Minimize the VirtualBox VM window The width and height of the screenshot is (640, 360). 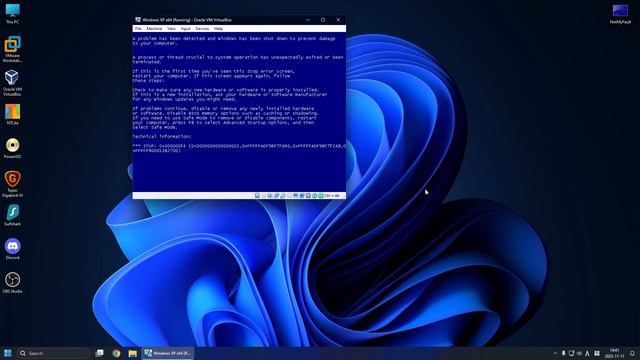308,19
